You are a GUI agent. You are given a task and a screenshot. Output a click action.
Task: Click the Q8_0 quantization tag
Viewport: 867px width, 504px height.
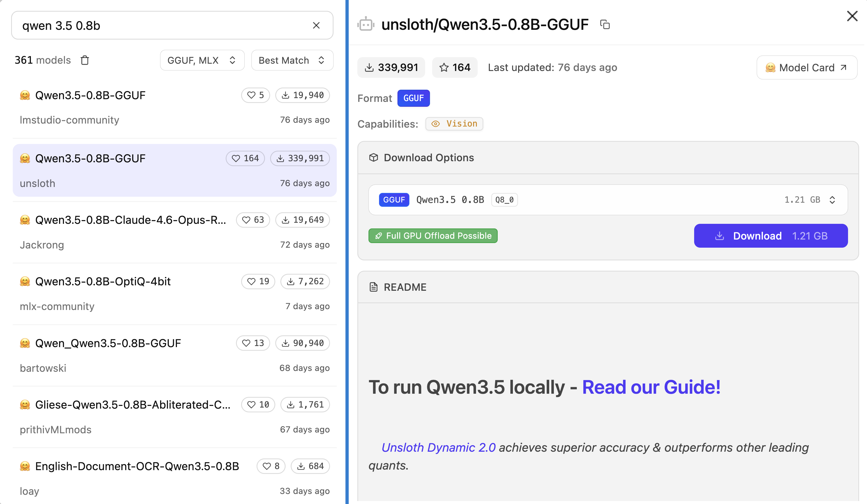[504, 200]
